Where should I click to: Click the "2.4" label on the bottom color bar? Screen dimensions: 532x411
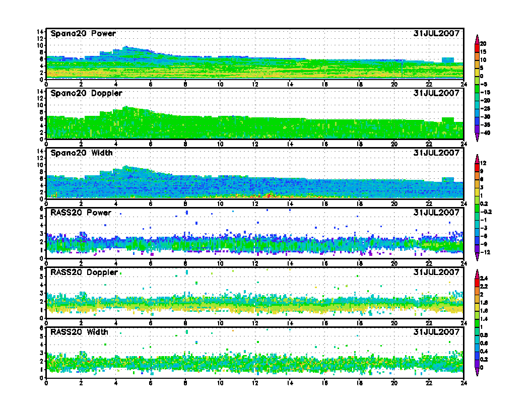[484, 279]
